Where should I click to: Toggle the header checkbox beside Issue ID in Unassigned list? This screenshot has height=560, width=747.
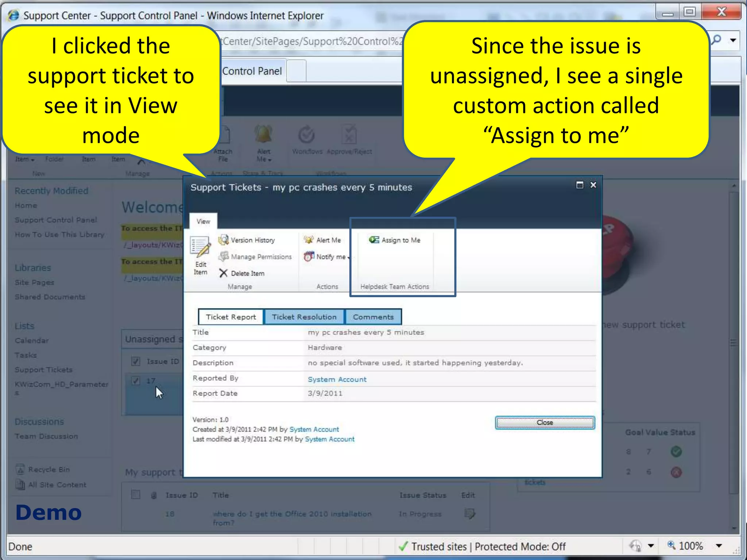coord(136,361)
